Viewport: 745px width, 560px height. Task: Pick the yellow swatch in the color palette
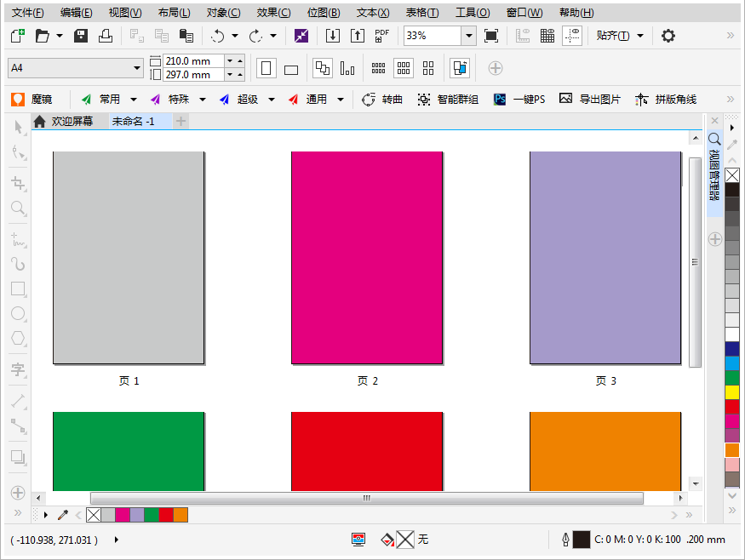732,392
